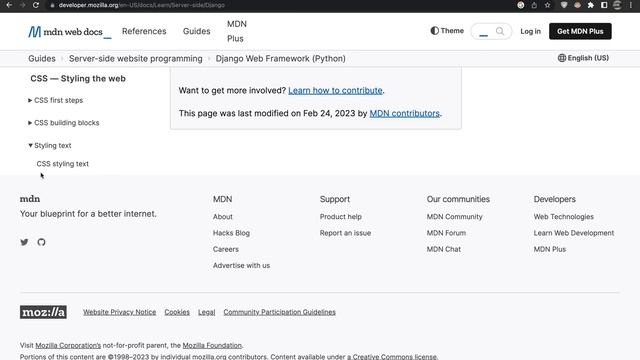This screenshot has height=360, width=640.
Task: Open the Chrome three-dot menu
Action: [x=631, y=5]
